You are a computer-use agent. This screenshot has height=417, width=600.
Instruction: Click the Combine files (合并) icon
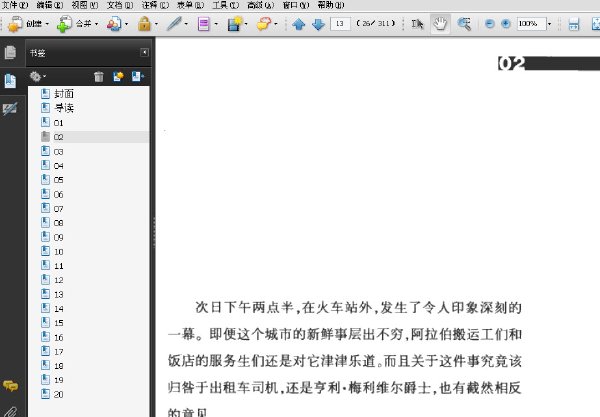(x=64, y=24)
